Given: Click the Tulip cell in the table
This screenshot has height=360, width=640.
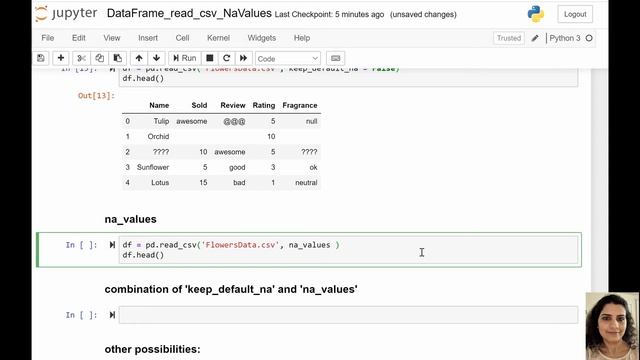Looking at the screenshot, I should click(x=161, y=121).
